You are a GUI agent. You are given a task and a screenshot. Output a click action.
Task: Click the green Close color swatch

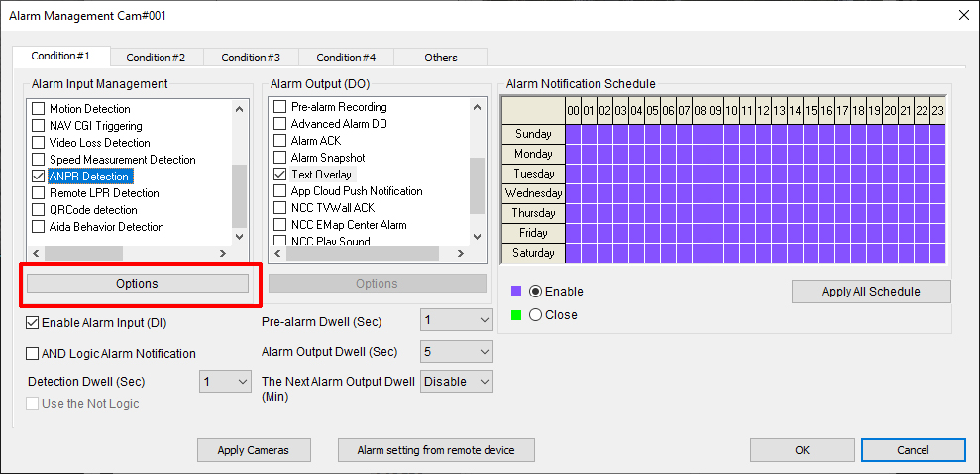[x=516, y=315]
